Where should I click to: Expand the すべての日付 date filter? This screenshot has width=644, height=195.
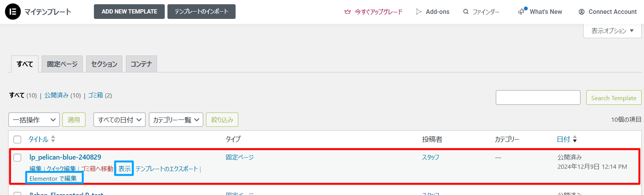click(x=119, y=120)
